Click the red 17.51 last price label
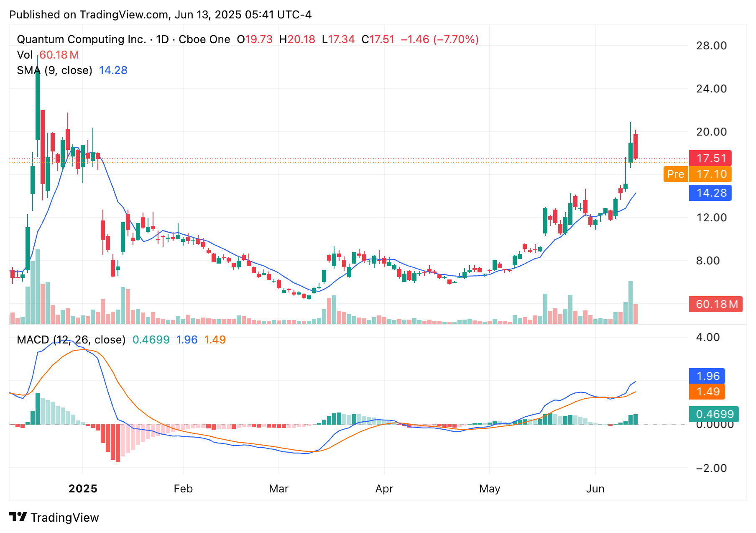The width and height of the screenshot is (756, 533). (710, 158)
